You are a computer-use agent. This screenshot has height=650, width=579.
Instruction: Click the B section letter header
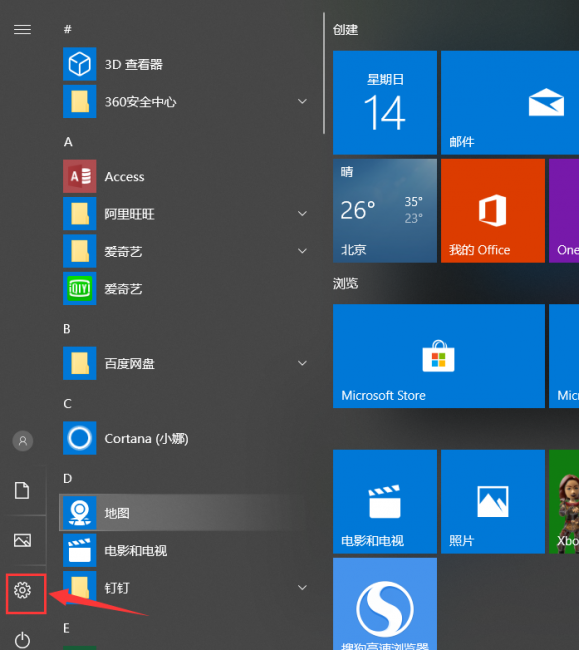[67, 329]
